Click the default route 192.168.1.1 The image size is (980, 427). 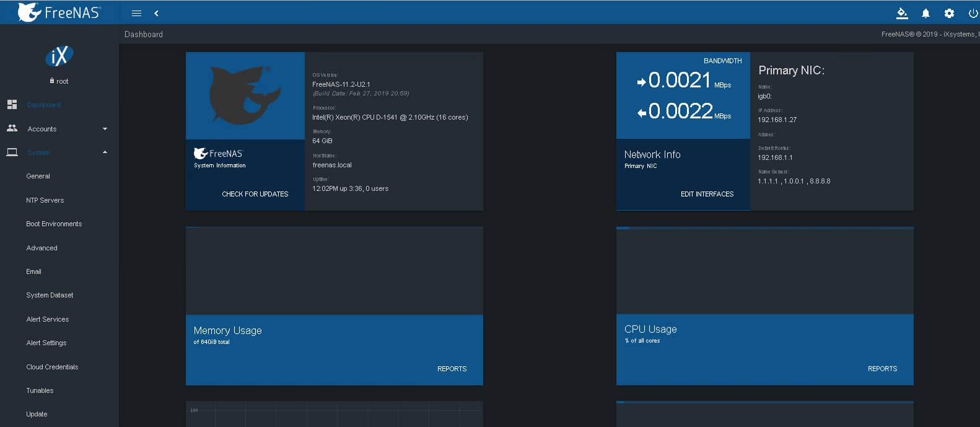tap(775, 157)
